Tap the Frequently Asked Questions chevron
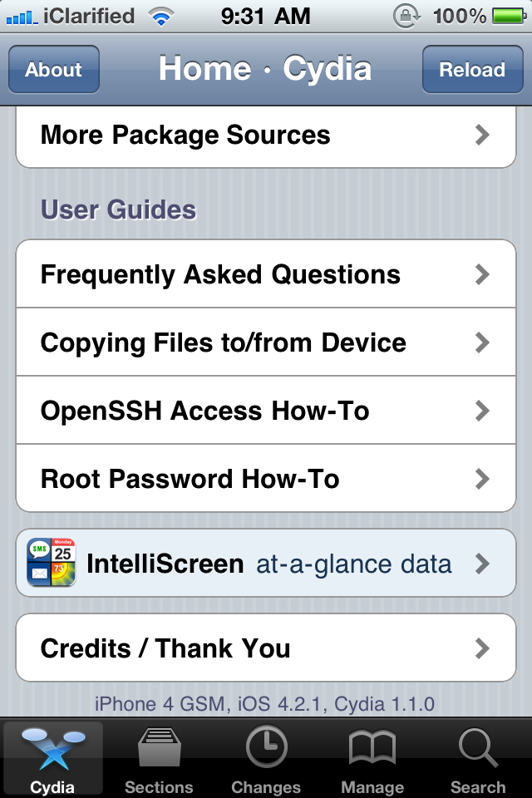The width and height of the screenshot is (532, 798). pyautogui.click(x=482, y=274)
